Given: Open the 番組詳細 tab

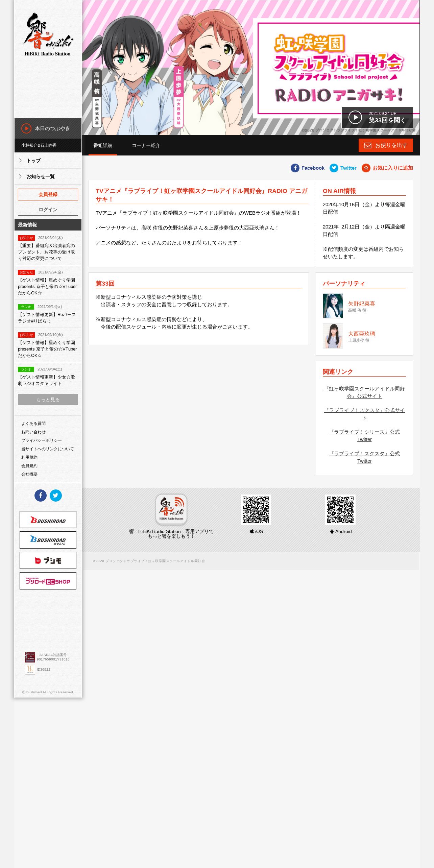Looking at the screenshot, I should click(x=103, y=145).
